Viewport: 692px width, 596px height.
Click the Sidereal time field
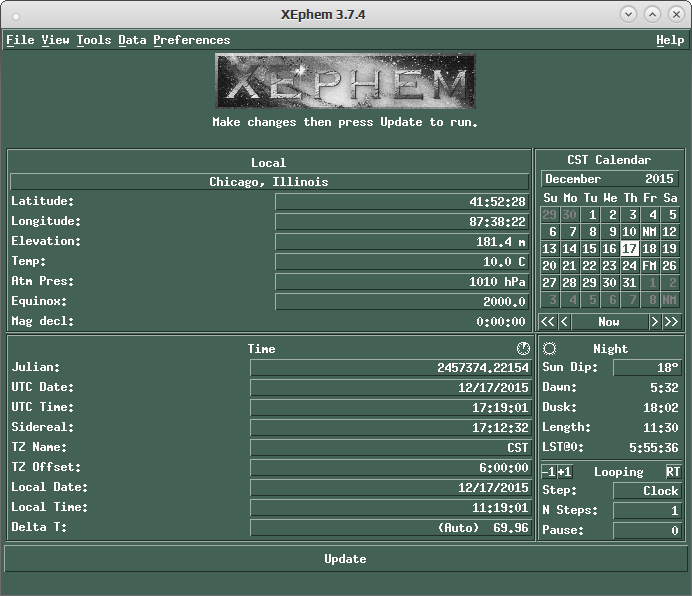click(x=391, y=427)
